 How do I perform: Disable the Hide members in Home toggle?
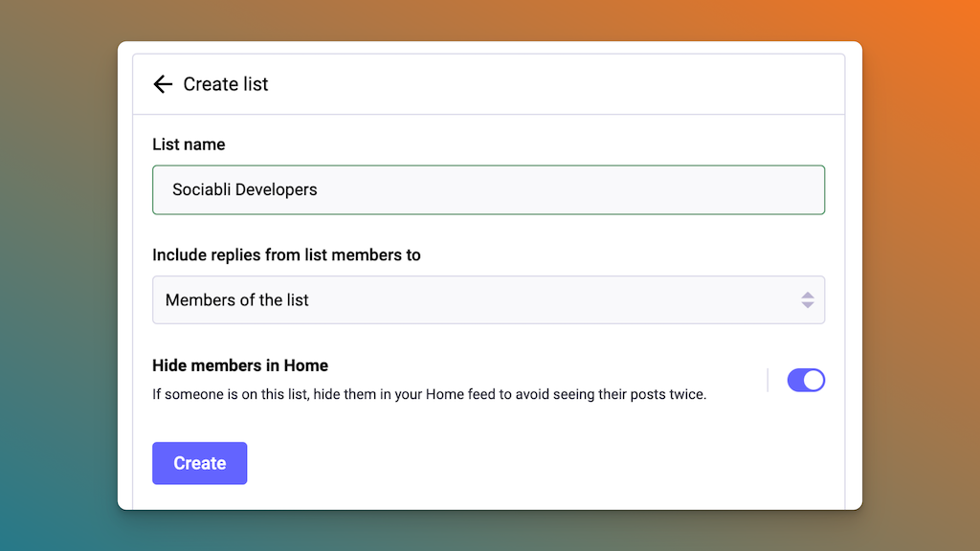806,381
